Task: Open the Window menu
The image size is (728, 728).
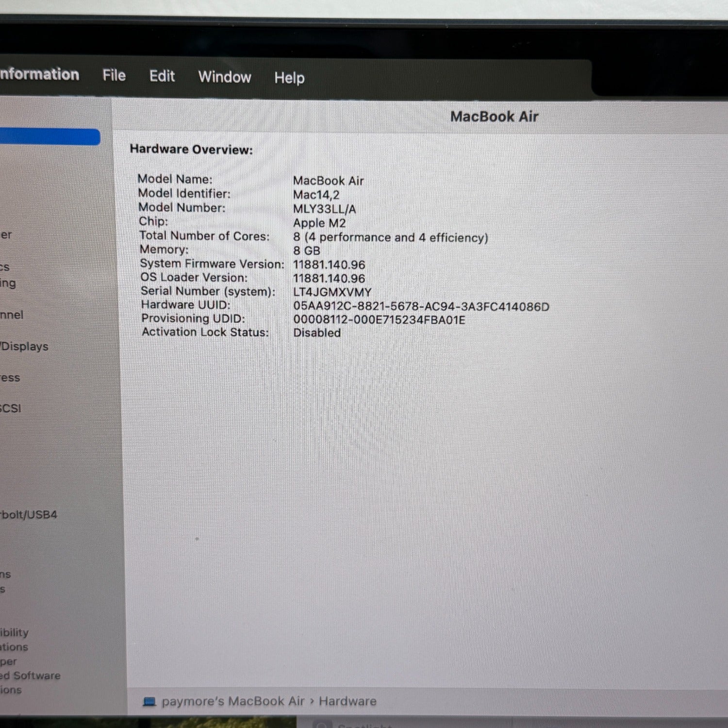Action: click(224, 77)
